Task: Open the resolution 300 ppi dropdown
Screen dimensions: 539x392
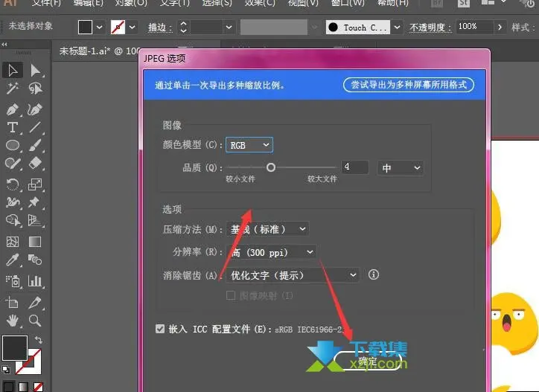Action: [271, 252]
